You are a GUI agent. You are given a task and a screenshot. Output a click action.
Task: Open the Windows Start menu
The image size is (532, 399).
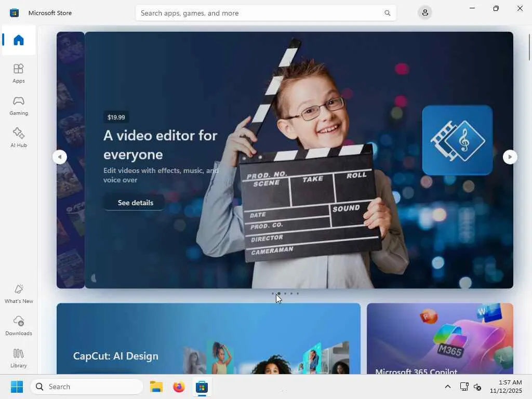tap(17, 387)
